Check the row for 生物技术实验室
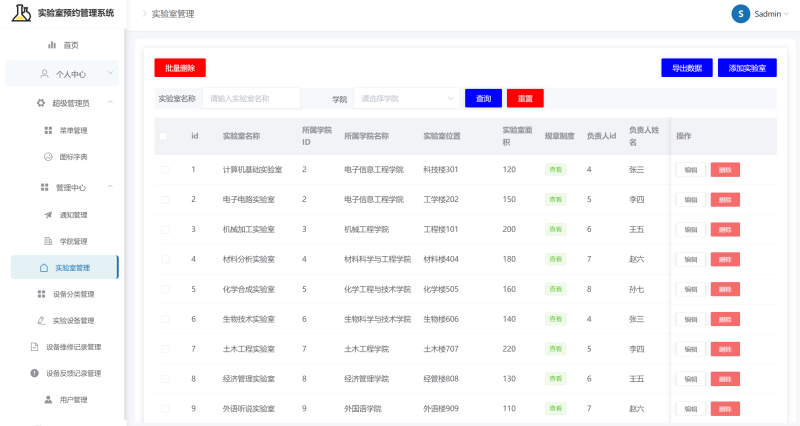800x426 pixels. [x=165, y=319]
